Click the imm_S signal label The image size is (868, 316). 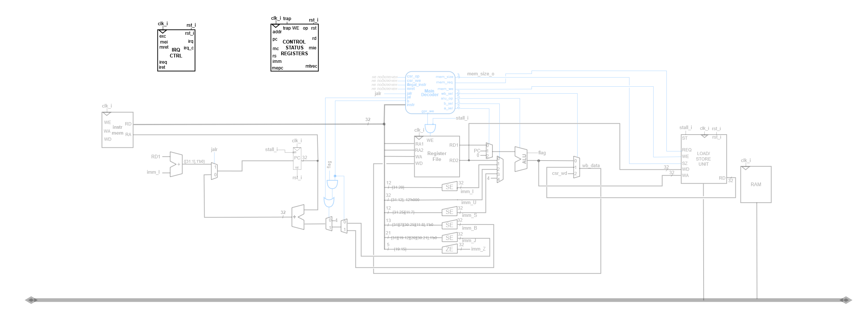pyautogui.click(x=469, y=215)
